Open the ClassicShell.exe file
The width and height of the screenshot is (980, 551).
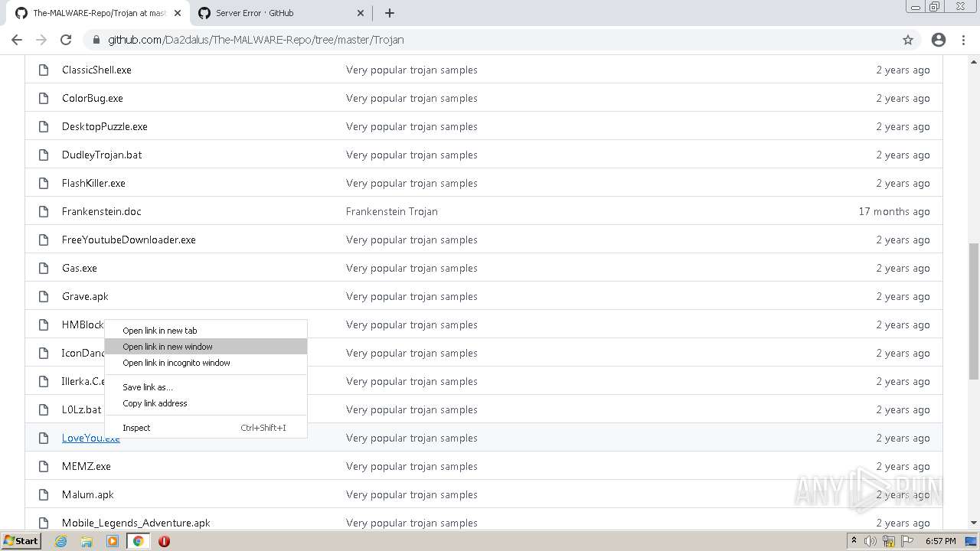[x=96, y=70]
